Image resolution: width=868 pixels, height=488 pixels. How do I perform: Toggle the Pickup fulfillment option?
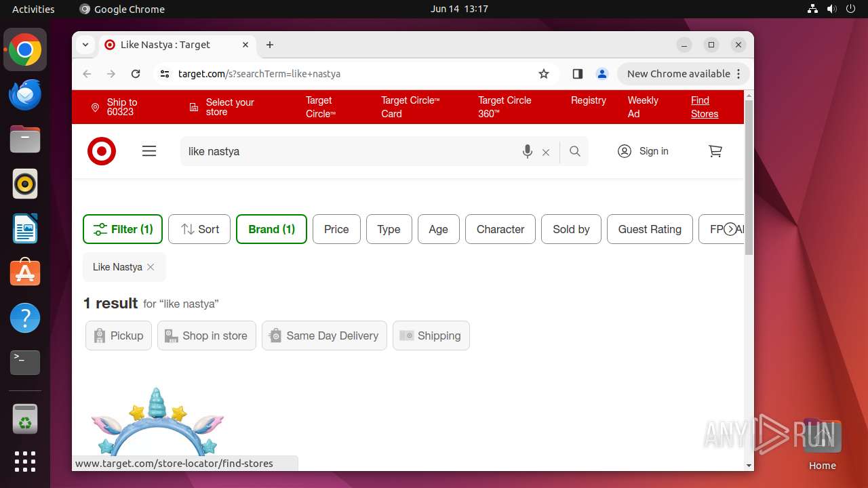(x=119, y=335)
